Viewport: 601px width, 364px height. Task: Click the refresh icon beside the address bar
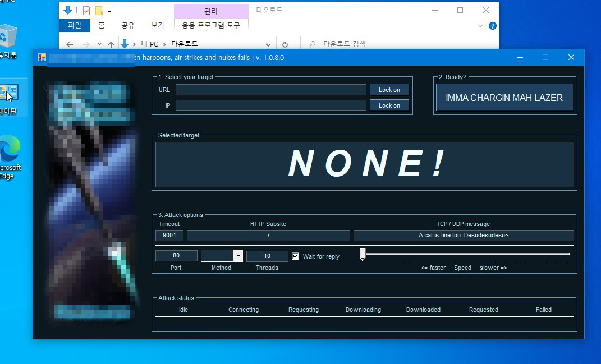[285, 44]
